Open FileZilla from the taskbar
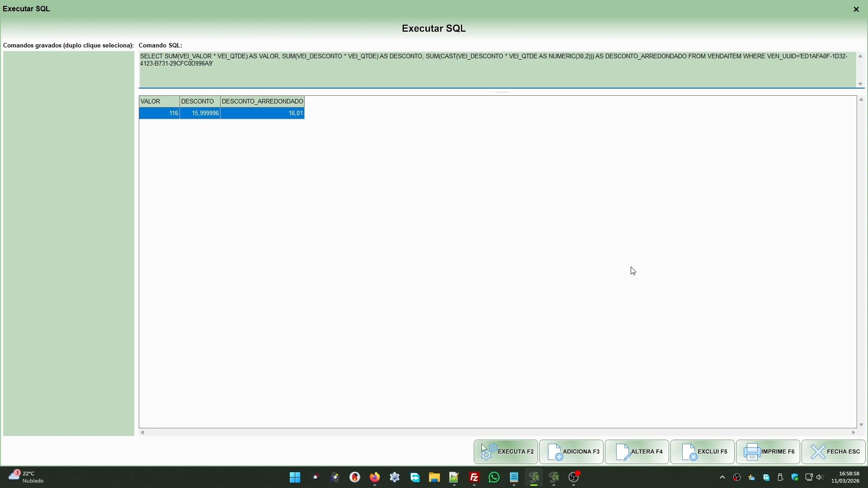 point(474,477)
